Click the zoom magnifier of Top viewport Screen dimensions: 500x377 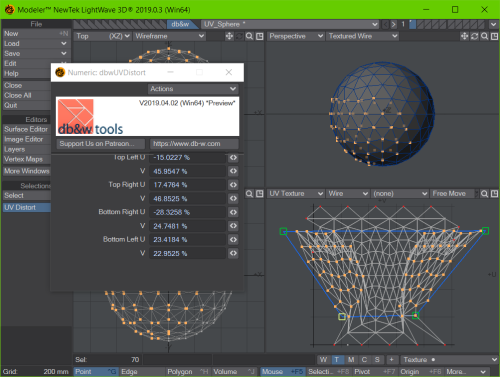[x=249, y=36]
